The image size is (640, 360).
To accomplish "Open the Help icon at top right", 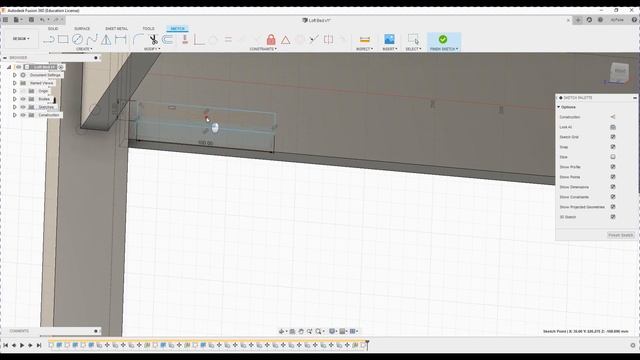I will pyautogui.click(x=635, y=20).
